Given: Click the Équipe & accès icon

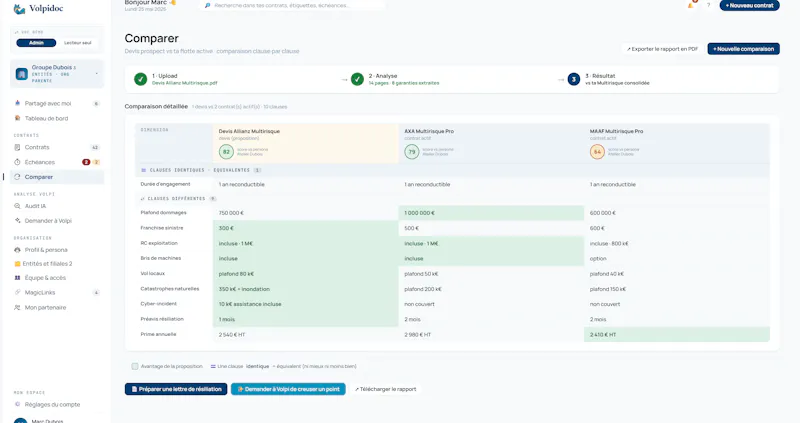Looking at the screenshot, I should pyautogui.click(x=17, y=278).
